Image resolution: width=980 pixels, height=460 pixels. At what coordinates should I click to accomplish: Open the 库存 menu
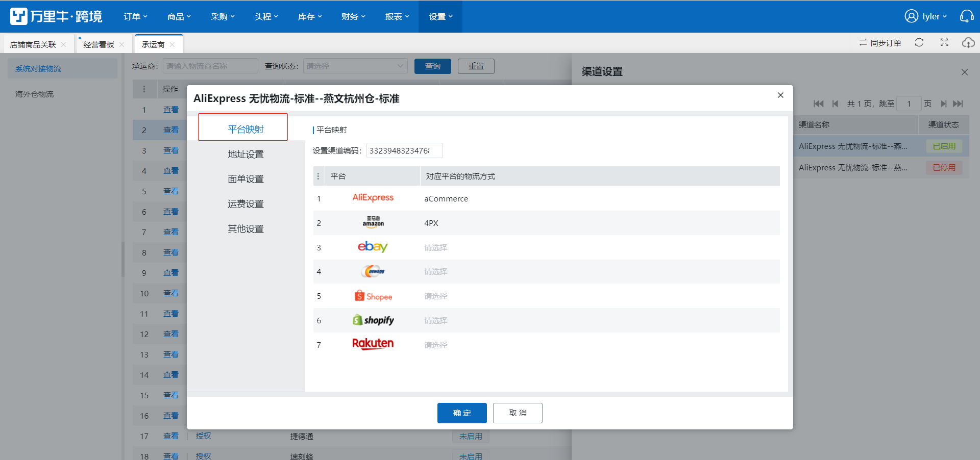(x=310, y=16)
